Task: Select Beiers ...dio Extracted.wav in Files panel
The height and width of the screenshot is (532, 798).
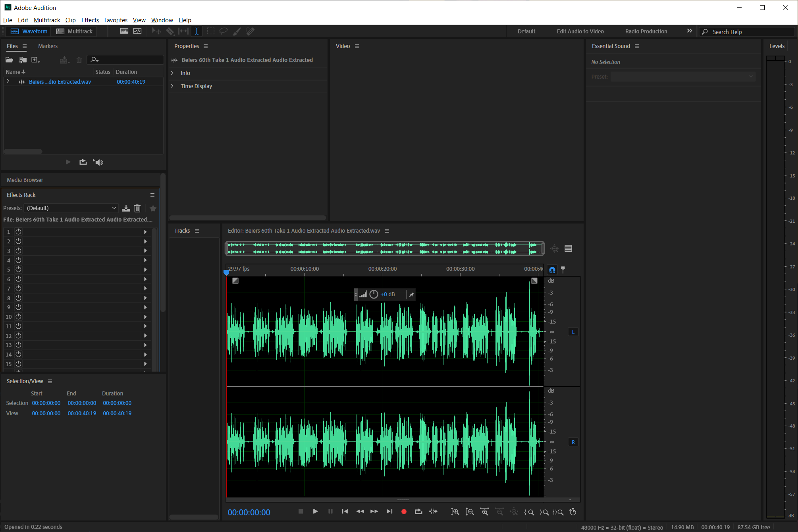Action: [60, 81]
